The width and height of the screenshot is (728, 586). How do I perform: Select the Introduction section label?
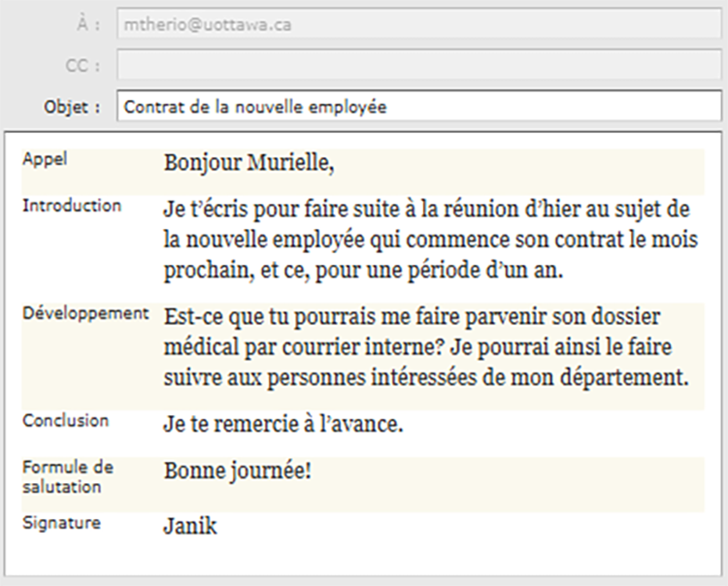pyautogui.click(x=72, y=206)
